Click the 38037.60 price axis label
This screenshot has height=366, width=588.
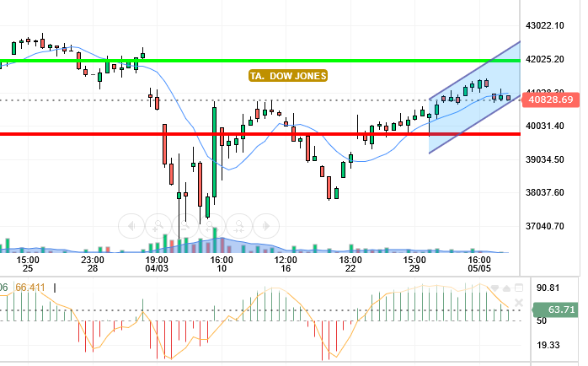click(x=545, y=192)
